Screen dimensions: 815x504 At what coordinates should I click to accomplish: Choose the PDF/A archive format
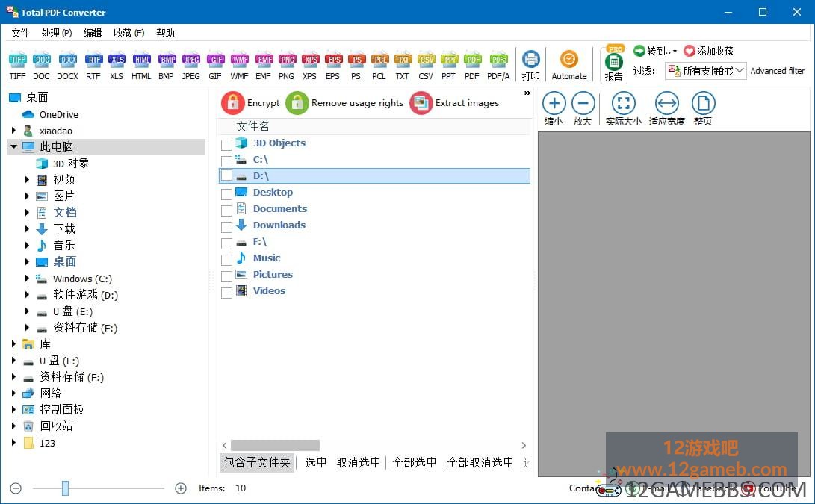[498, 66]
